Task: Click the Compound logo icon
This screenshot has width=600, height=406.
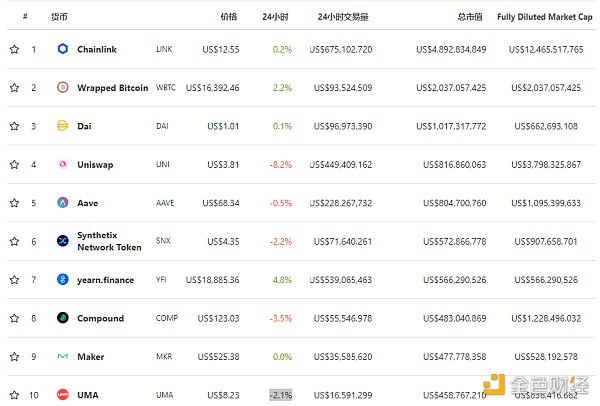Action: (62, 318)
